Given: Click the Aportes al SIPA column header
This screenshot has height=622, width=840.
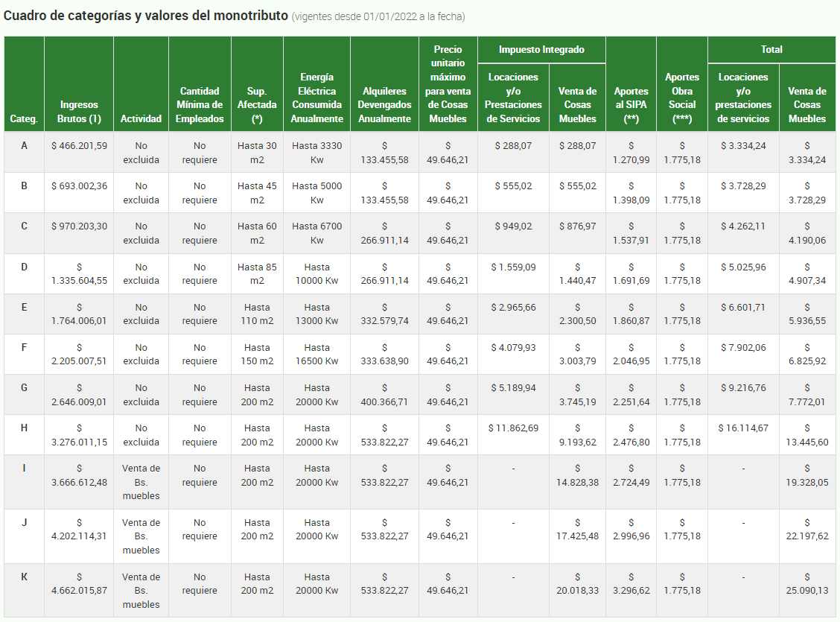Looking at the screenshot, I should [631, 105].
